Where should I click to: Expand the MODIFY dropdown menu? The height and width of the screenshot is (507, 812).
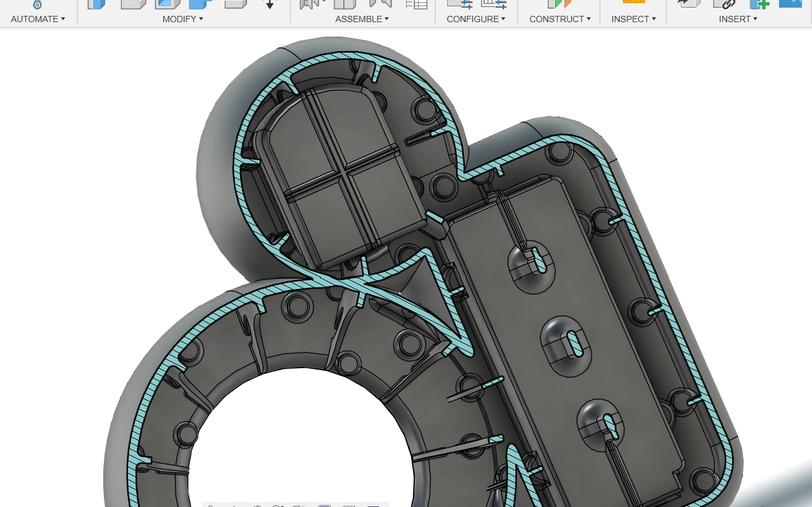pos(182,19)
